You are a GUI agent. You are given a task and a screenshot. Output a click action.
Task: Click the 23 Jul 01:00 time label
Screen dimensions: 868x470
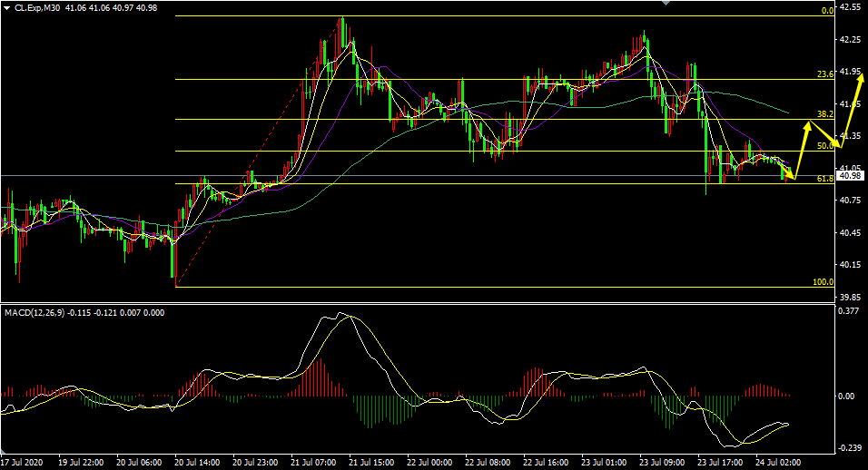point(604,462)
